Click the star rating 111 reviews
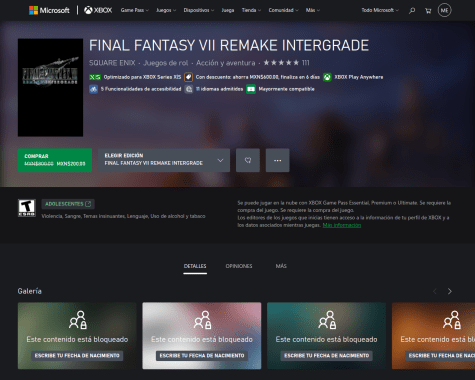 pyautogui.click(x=286, y=63)
